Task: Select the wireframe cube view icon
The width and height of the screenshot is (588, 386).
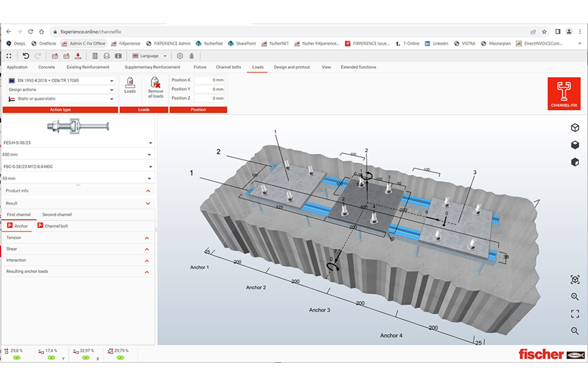Action: tap(575, 128)
